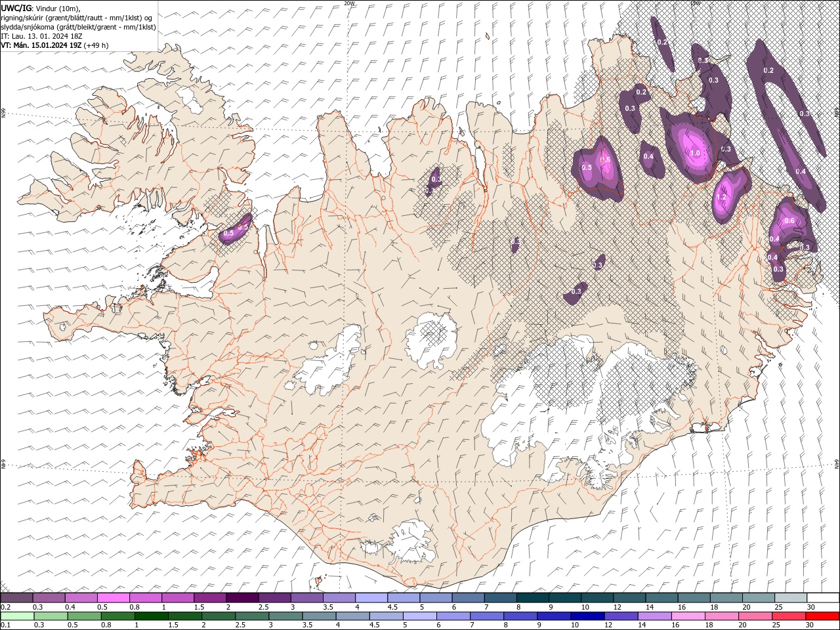Viewport: 840px width, 630px height.
Task: Click the upper-row legend swatch starting at 6
Action: pyautogui.click(x=468, y=597)
